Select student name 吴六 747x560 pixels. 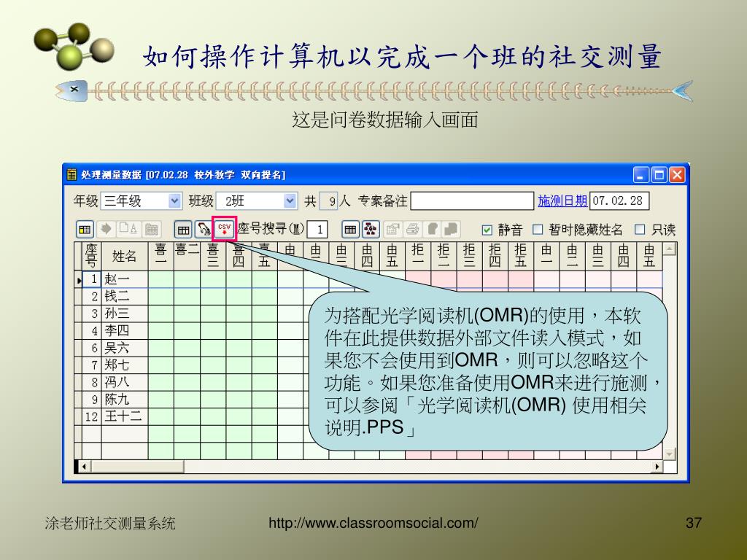pos(124,348)
